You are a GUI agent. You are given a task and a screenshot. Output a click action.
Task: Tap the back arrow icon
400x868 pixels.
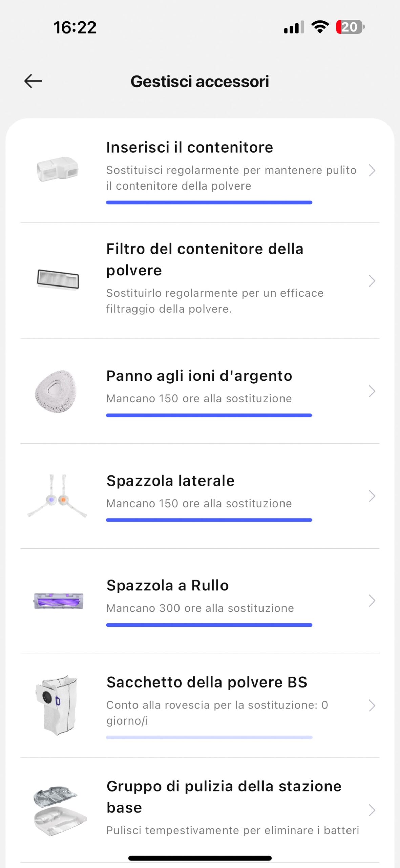coord(33,81)
